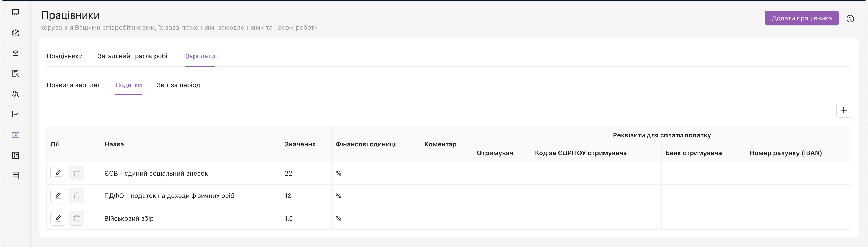Viewport: 868px width, 247px height.
Task: Click the inbox tray sidebar icon
Action: [16, 53]
